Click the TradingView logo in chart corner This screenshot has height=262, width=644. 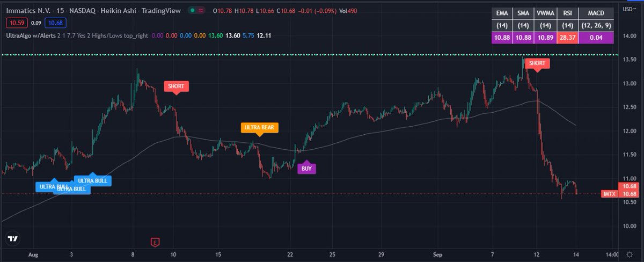(13, 239)
